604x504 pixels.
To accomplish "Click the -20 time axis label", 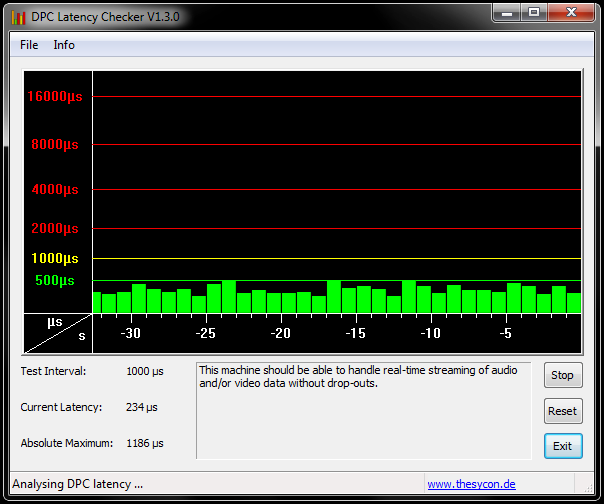I will pyautogui.click(x=280, y=333).
